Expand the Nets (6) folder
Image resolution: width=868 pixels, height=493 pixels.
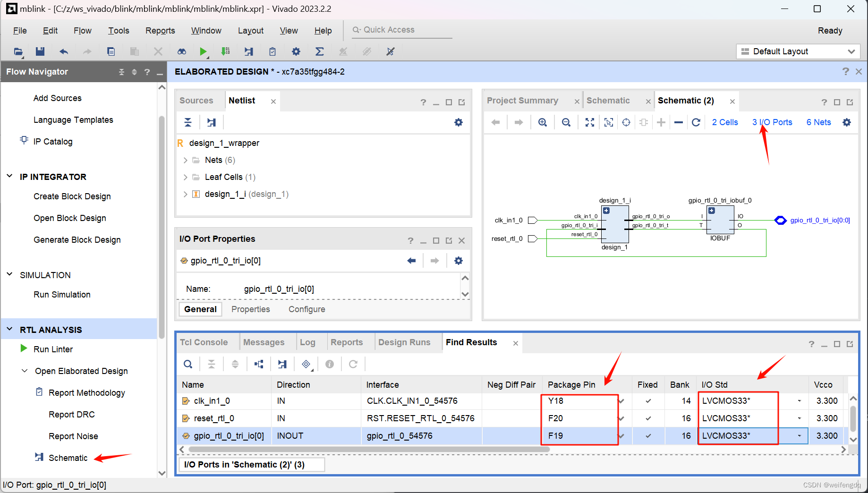click(185, 160)
